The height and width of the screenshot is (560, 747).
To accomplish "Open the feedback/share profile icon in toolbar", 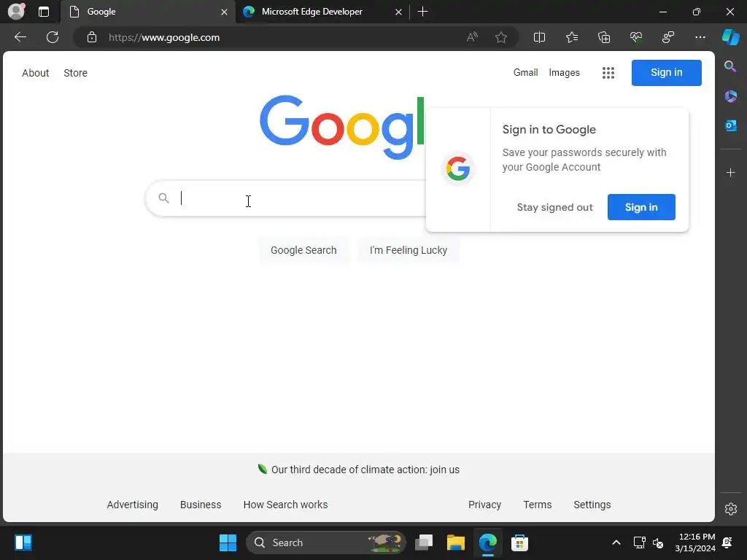I will 668,37.
